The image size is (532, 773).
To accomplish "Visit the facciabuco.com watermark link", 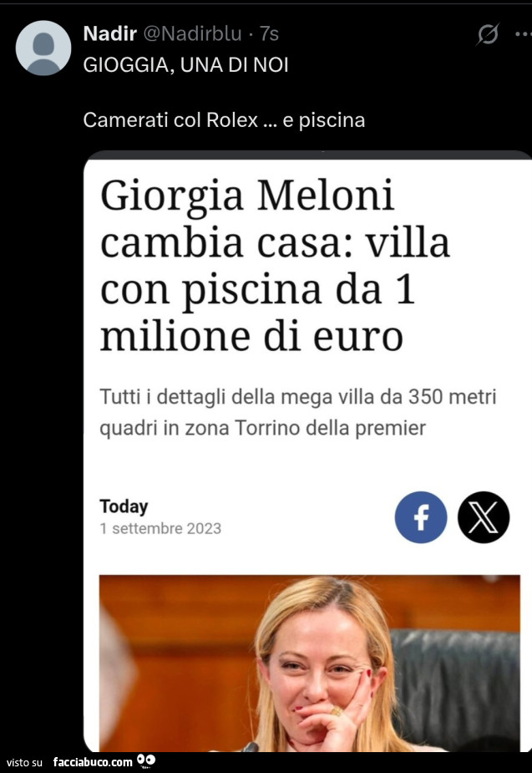I will [93, 761].
